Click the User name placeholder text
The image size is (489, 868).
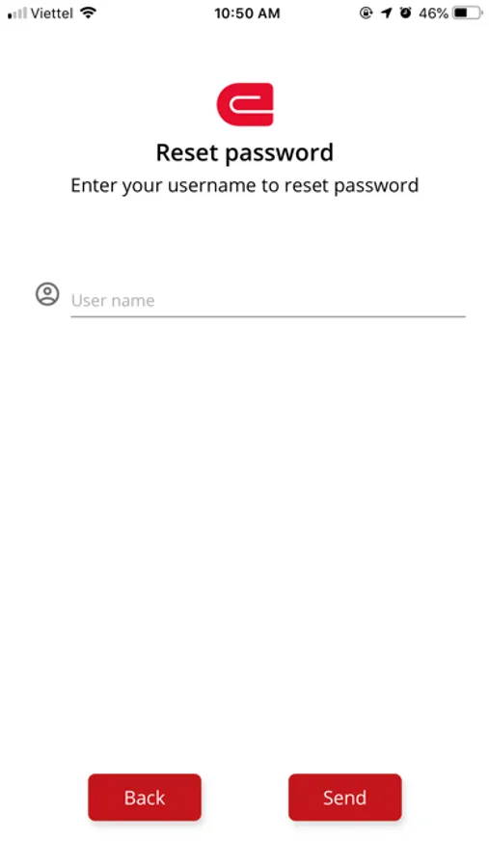[x=113, y=301]
